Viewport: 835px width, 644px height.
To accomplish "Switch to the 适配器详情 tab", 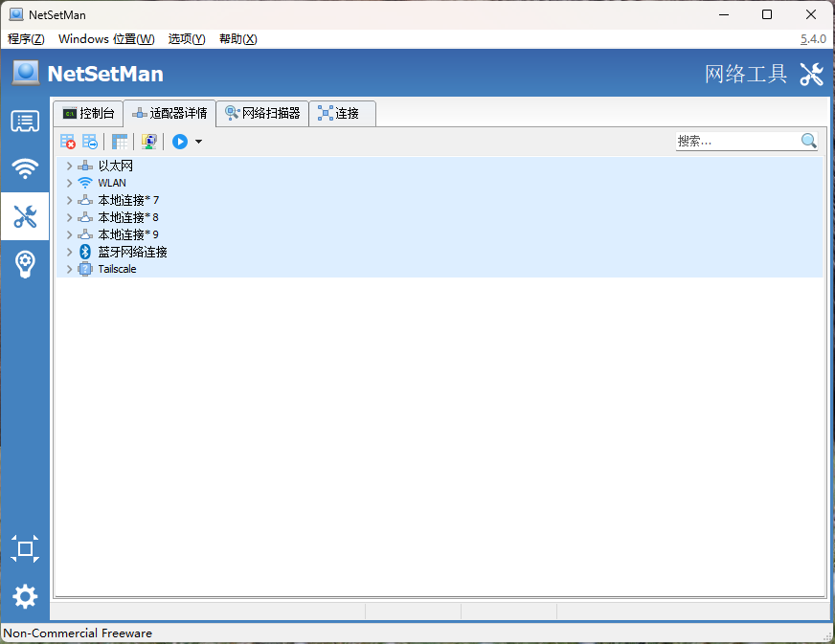I will click(x=169, y=113).
